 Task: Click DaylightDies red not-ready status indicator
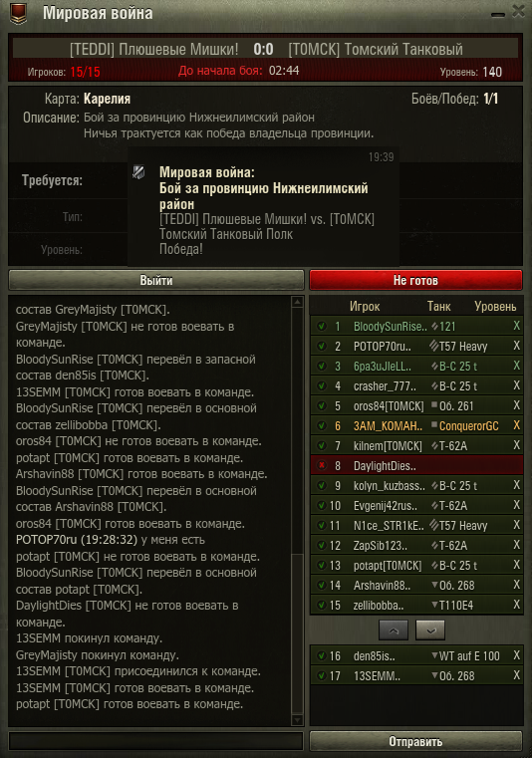[321, 465]
